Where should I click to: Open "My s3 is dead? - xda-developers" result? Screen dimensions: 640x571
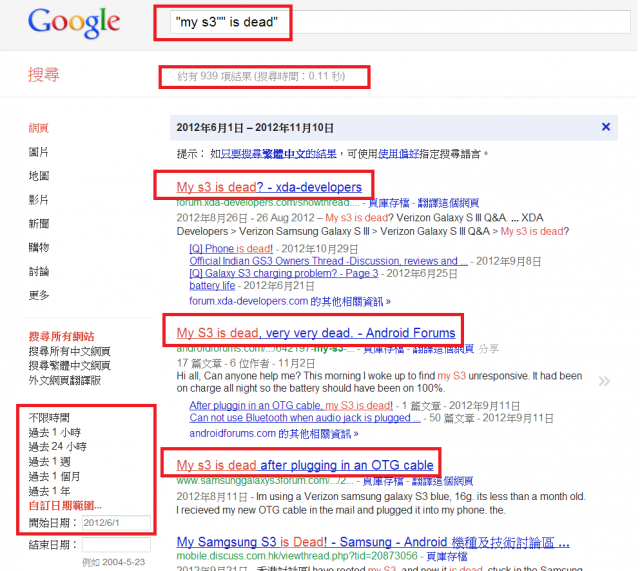269,187
